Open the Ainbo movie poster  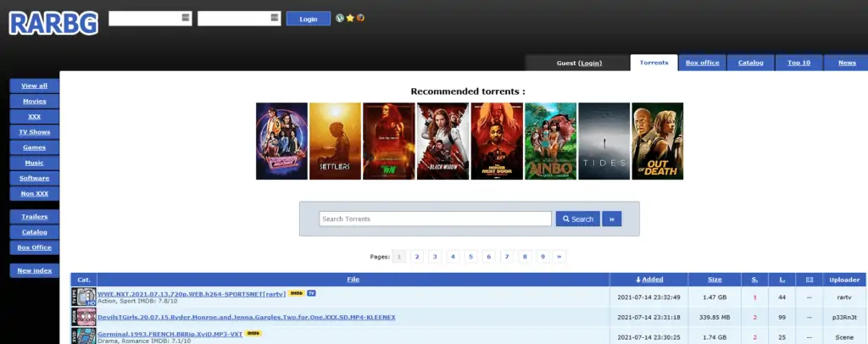coord(551,141)
